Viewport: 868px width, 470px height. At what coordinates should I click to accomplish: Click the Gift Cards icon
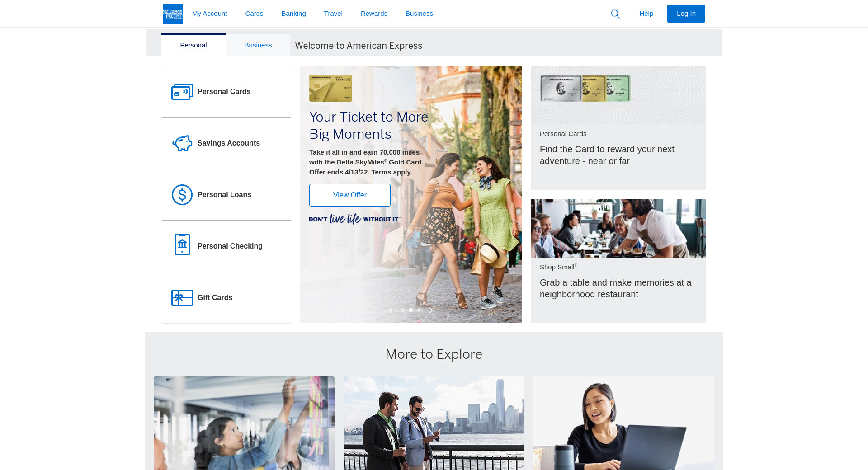[x=182, y=298]
